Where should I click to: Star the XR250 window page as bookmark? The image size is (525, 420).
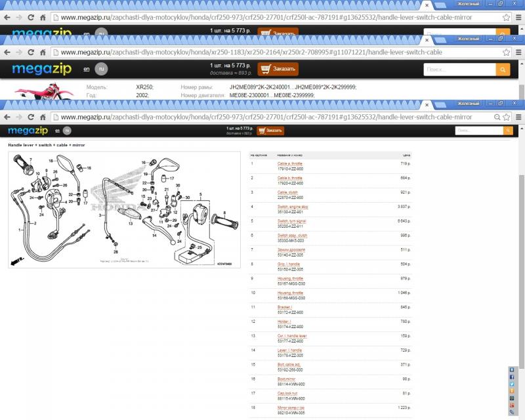pyautogui.click(x=506, y=52)
